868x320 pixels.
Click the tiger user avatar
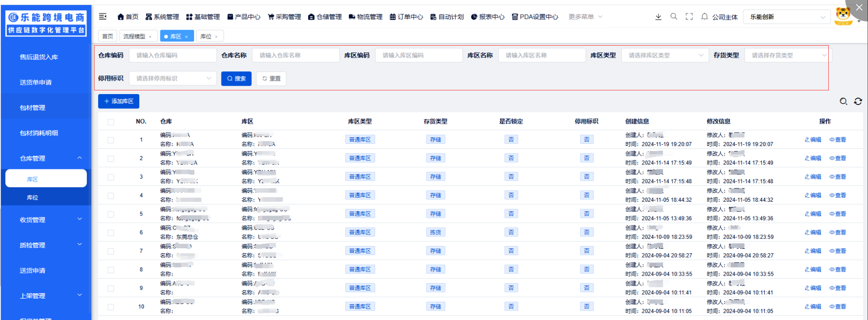pos(843,16)
